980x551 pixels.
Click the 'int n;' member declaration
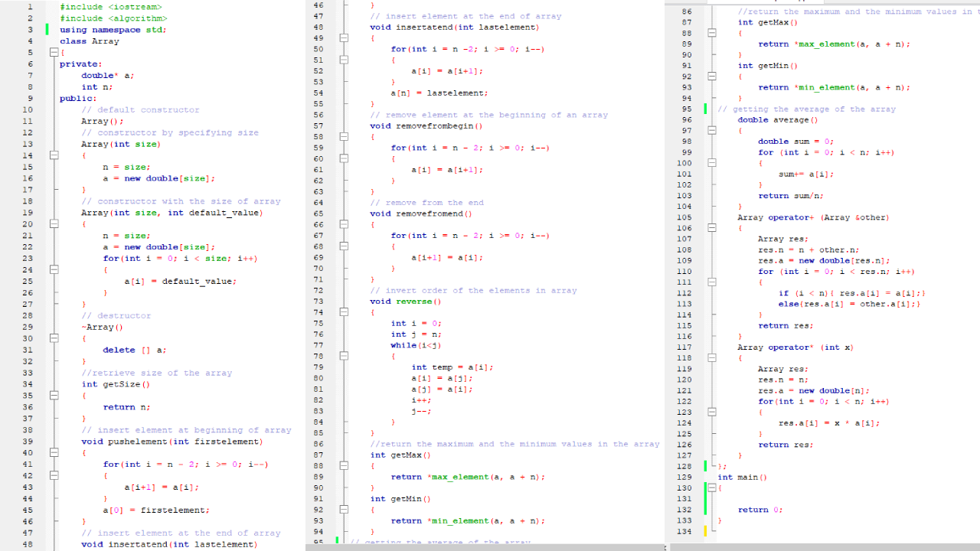pos(97,87)
